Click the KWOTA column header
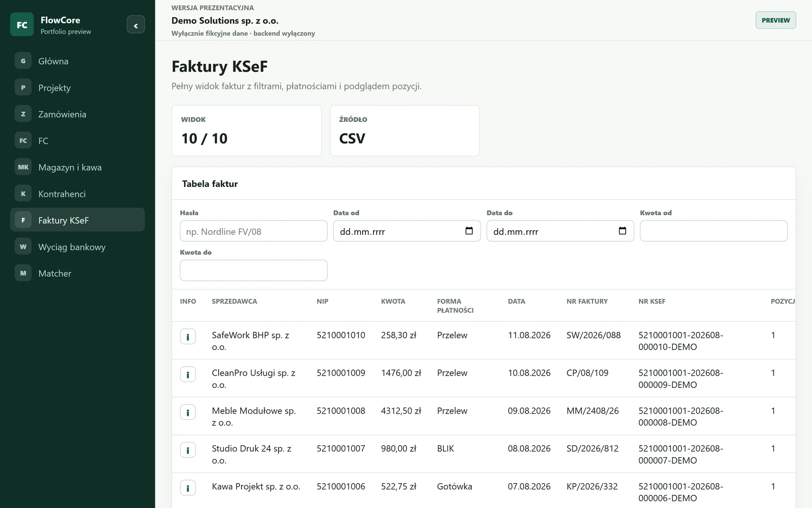Screen dimensions: 812x508 click(393, 301)
